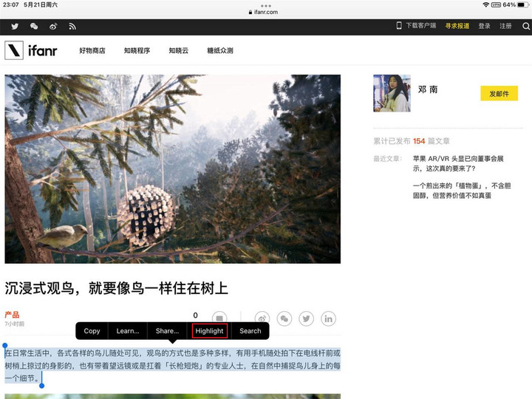Open the 寻求报道 link

click(457, 26)
